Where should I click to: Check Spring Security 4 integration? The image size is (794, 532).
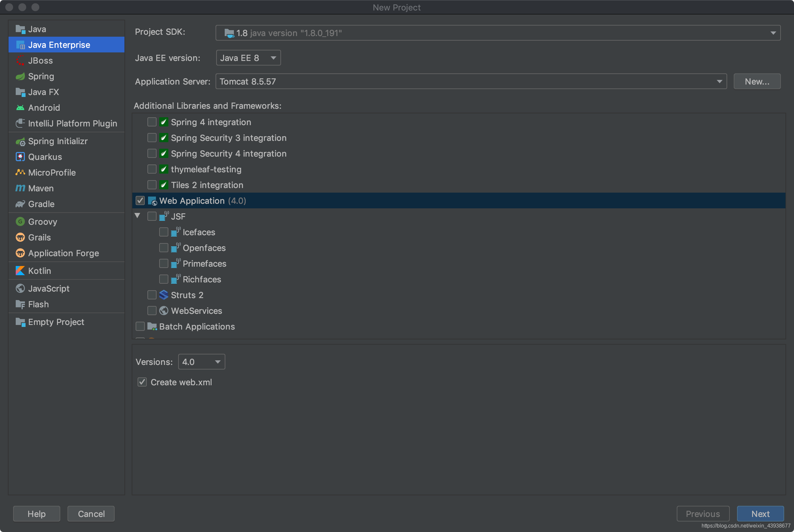pyautogui.click(x=152, y=154)
